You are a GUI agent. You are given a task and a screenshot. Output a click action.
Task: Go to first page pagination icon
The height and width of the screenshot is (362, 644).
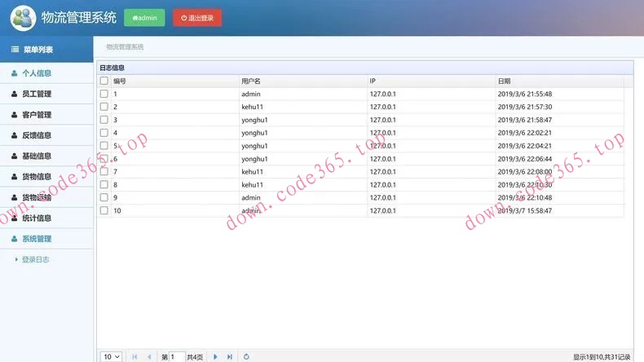pyautogui.click(x=135, y=356)
